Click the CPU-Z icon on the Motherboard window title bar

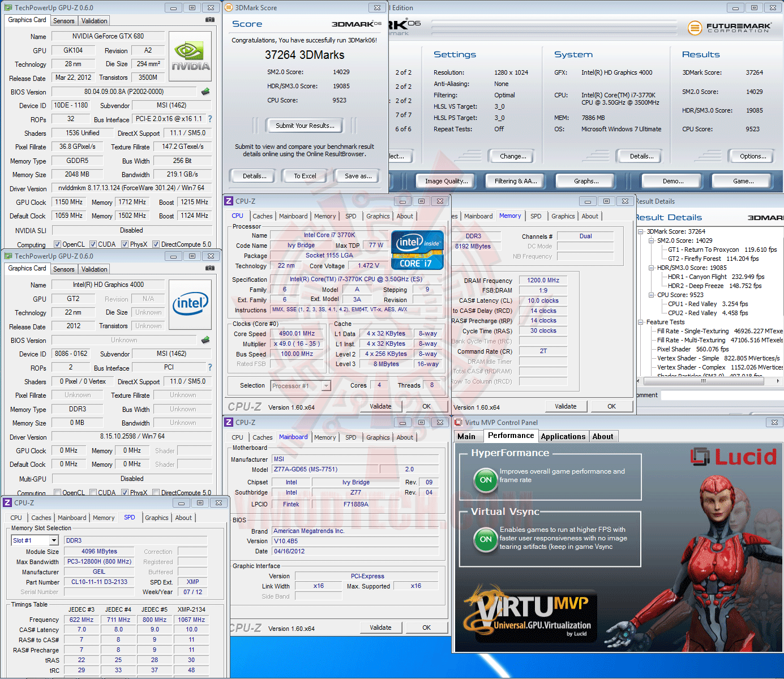(x=229, y=422)
